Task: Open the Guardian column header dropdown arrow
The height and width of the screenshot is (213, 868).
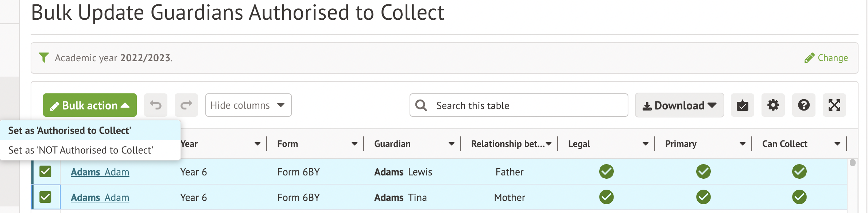Action: 452,144
